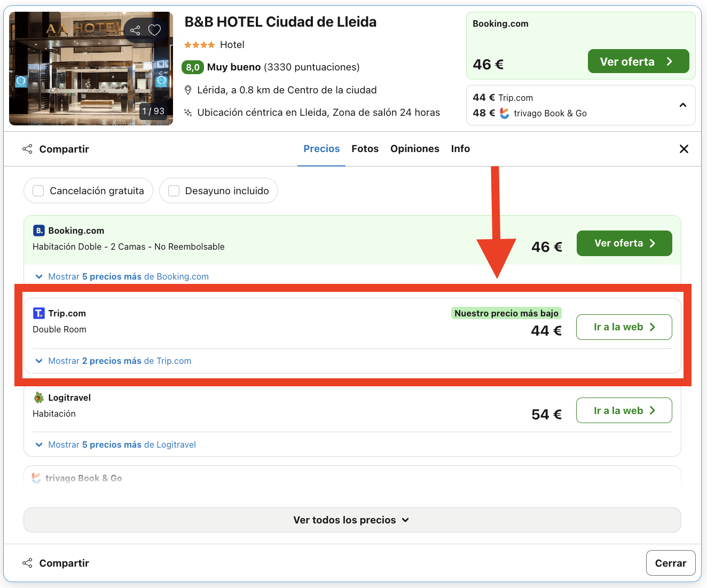
Task: Click the trivago Book & Go logo in summary box
Action: click(x=505, y=113)
